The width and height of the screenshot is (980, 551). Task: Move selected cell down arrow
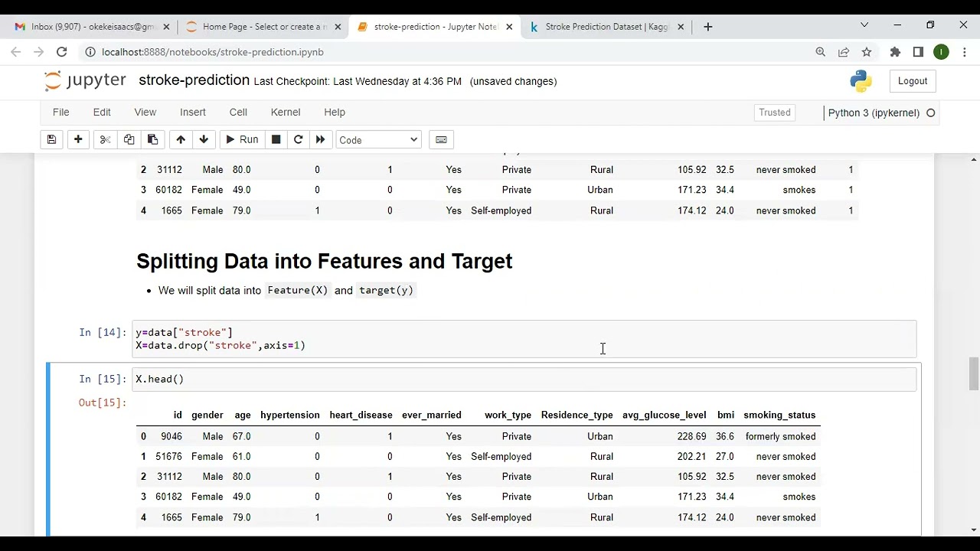pos(204,139)
